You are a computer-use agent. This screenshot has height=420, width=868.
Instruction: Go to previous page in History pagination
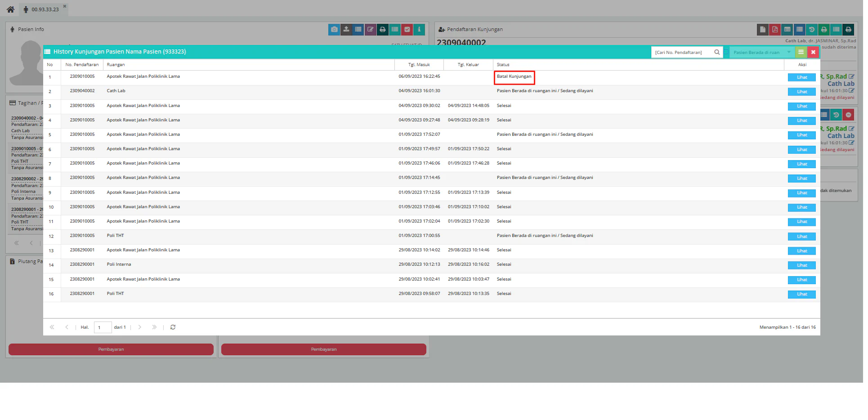pos(67,327)
